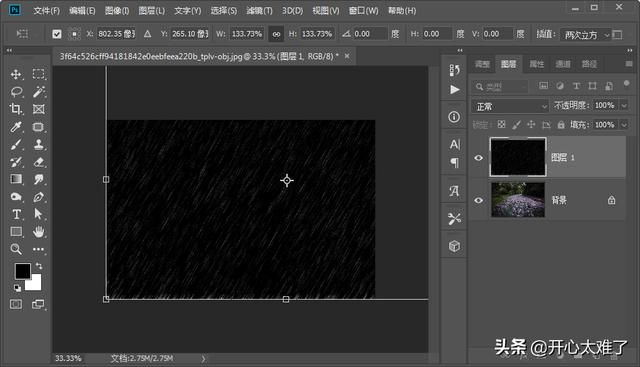Click the play actions button
This screenshot has height=367, width=640.
[454, 90]
